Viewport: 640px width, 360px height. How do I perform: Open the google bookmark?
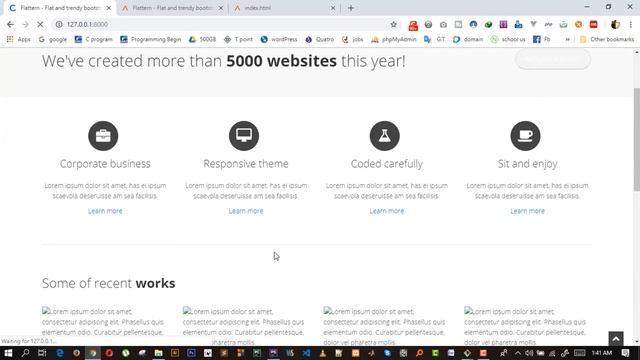[53, 39]
